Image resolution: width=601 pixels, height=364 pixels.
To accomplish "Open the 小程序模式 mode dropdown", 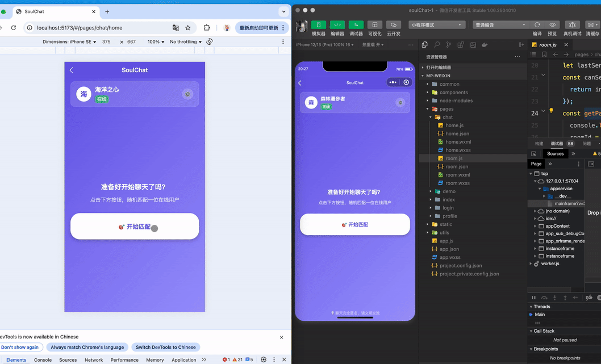I will pyautogui.click(x=437, y=25).
